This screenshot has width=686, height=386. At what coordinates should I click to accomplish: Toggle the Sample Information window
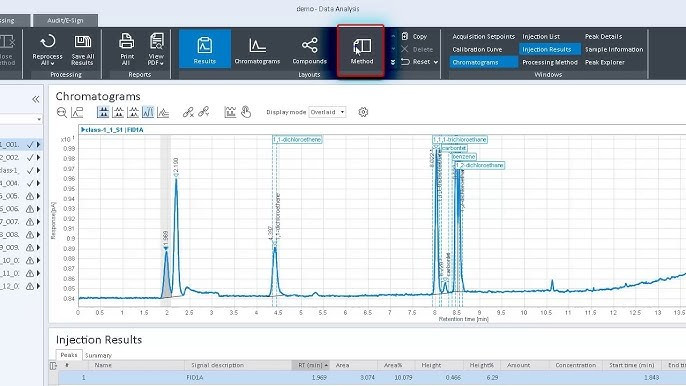[614, 49]
